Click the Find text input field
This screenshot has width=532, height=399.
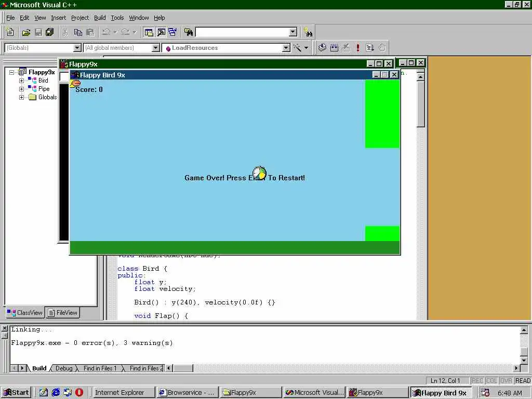pyautogui.click(x=242, y=32)
